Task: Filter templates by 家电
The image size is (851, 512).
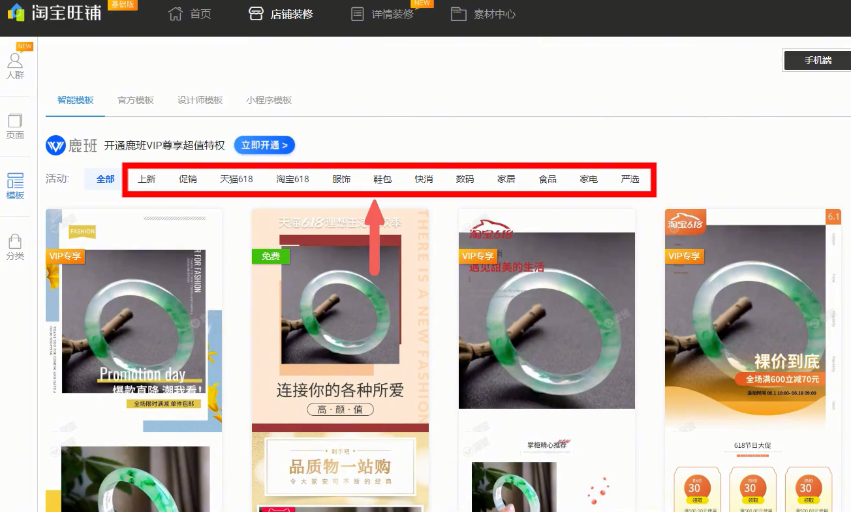Action: (589, 179)
